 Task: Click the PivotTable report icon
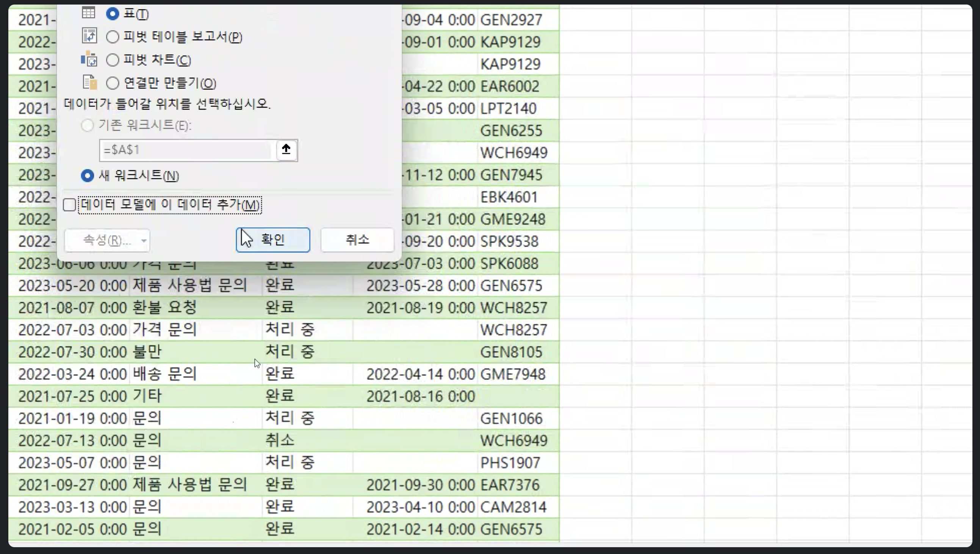coord(89,36)
